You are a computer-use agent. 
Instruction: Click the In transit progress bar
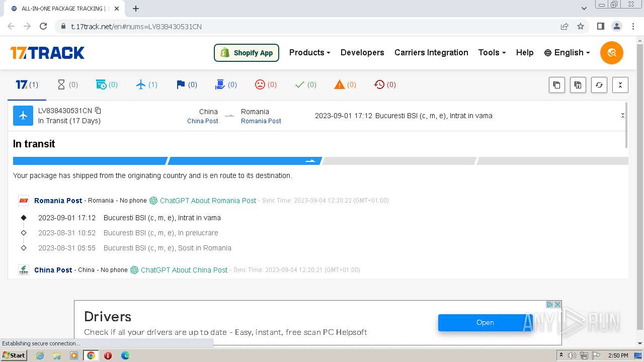click(320, 161)
